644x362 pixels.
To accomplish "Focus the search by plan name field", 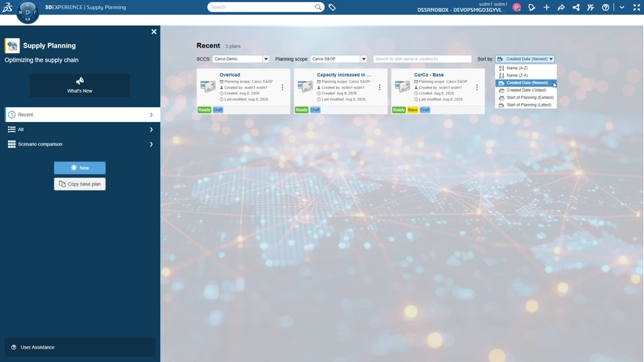I will click(x=422, y=59).
